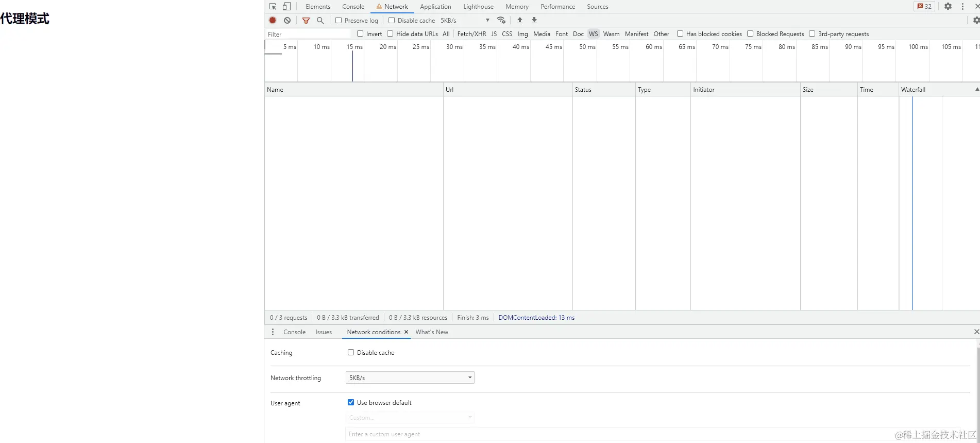The width and height of the screenshot is (980, 443).
Task: Filter requests by Media type
Action: (542, 34)
